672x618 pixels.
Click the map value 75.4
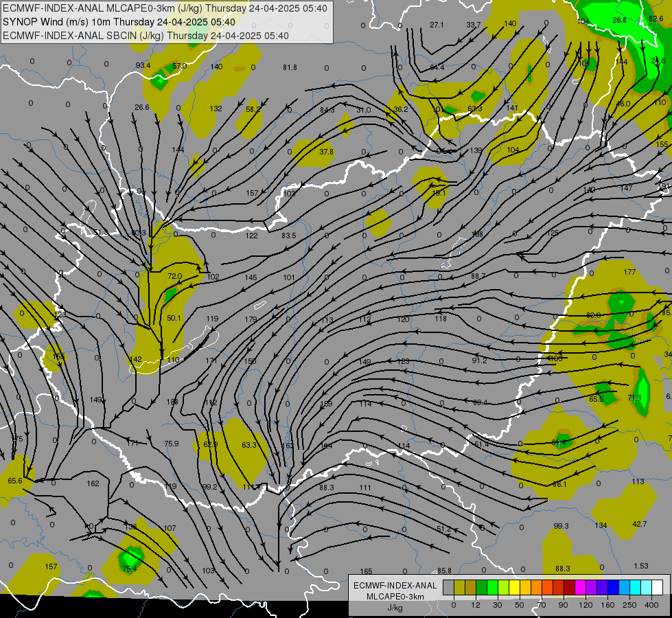130,569
